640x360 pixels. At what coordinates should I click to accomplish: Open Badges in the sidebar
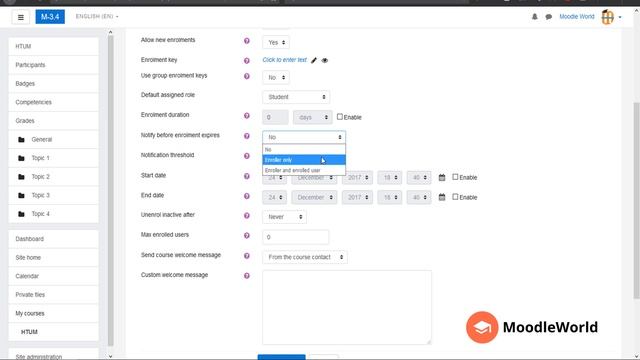[53, 84]
